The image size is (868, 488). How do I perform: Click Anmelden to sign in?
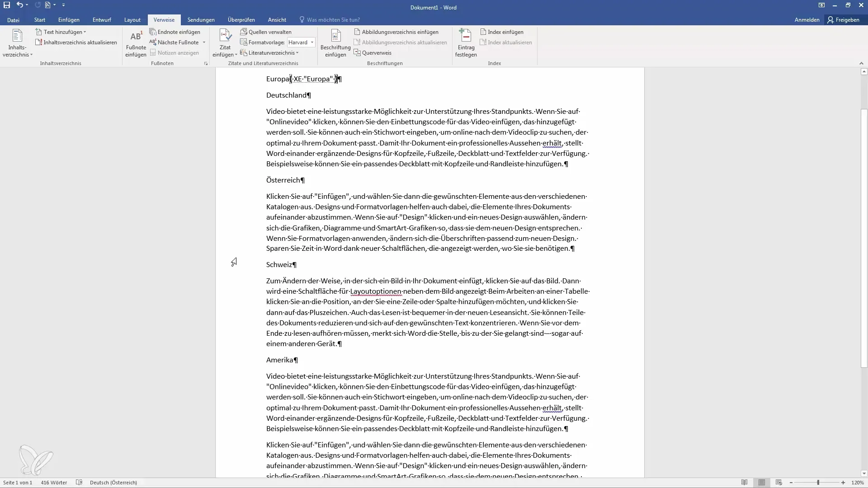tap(807, 20)
